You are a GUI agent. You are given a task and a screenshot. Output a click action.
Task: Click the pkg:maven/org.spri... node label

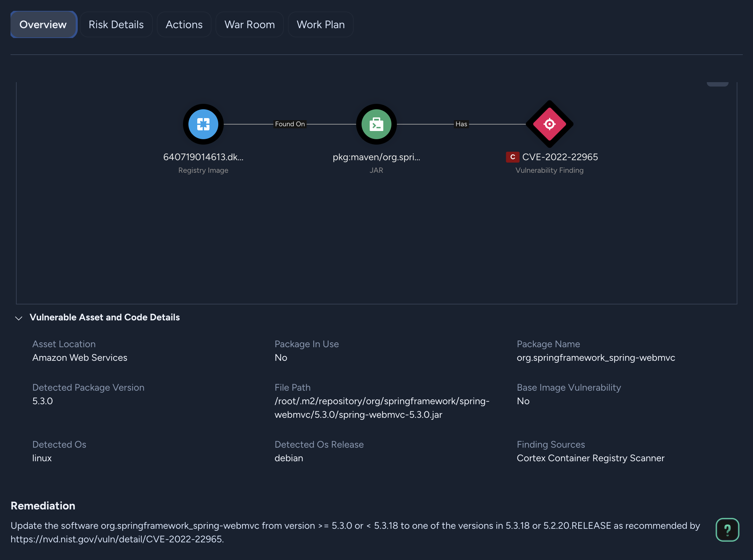[x=376, y=157]
